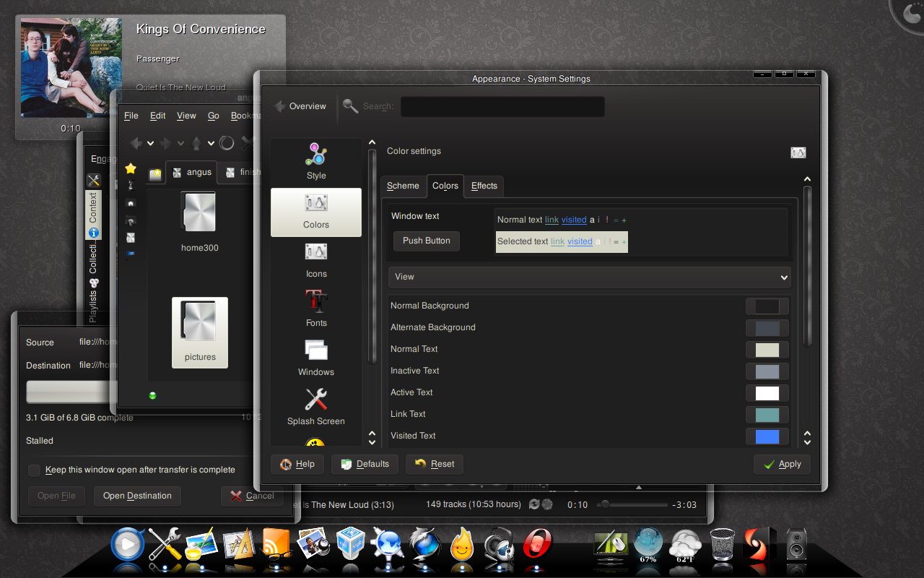Cancel the file transfer
This screenshot has width=924, height=578.
[252, 496]
